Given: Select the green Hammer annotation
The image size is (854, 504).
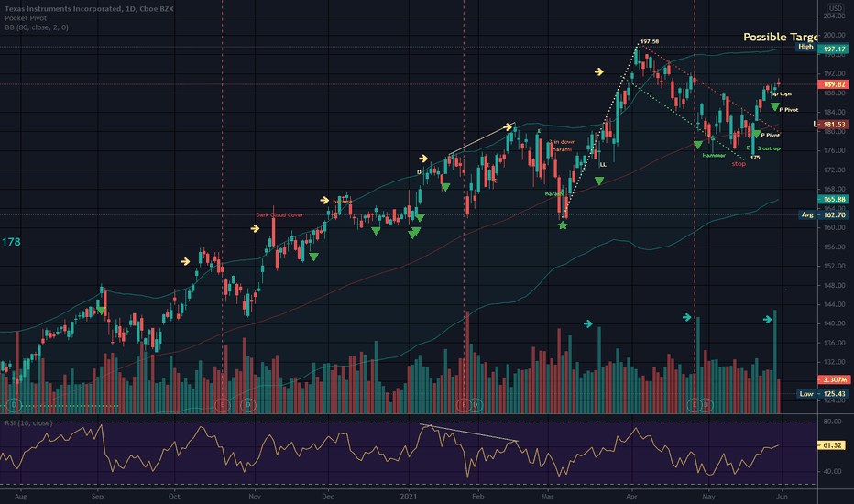Looking at the screenshot, I should (714, 155).
